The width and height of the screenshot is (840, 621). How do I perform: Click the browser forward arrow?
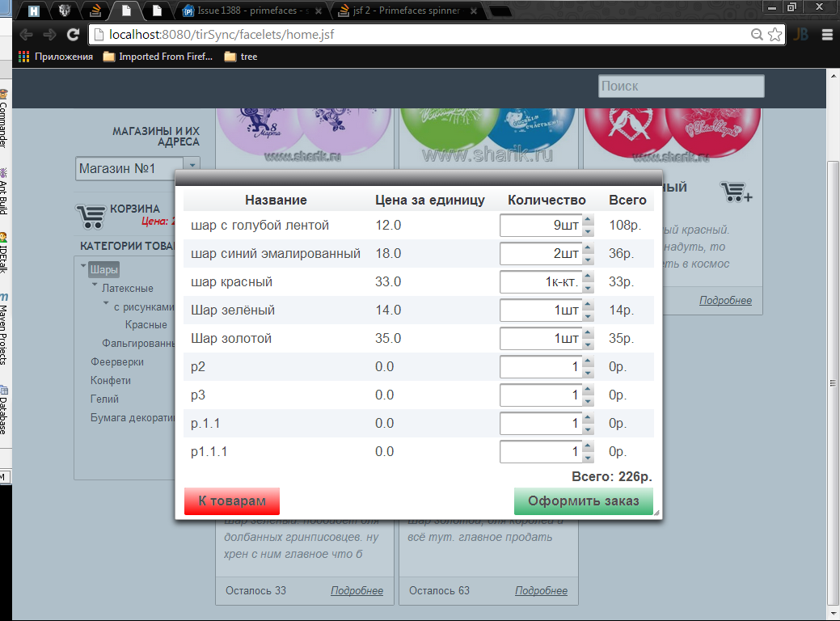coord(49,35)
